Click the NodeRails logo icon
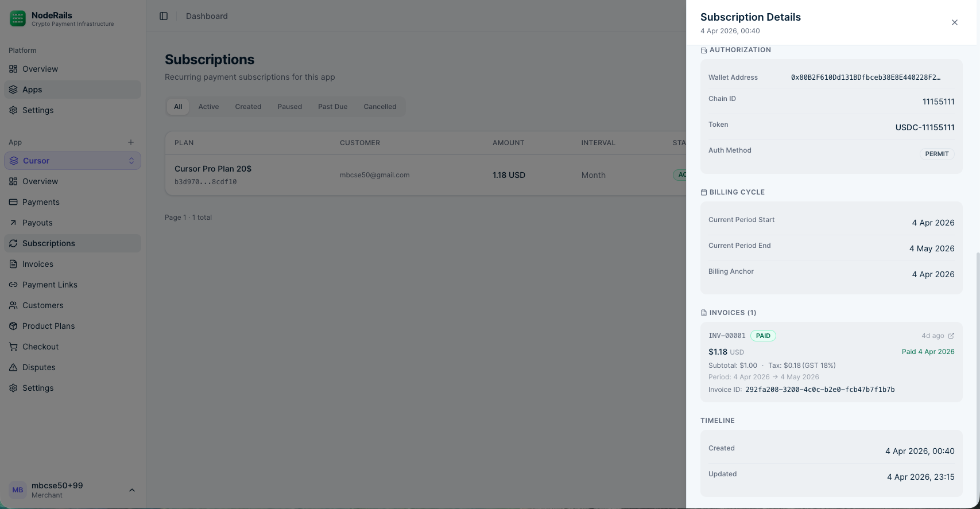The width and height of the screenshot is (980, 509). pyautogui.click(x=18, y=18)
